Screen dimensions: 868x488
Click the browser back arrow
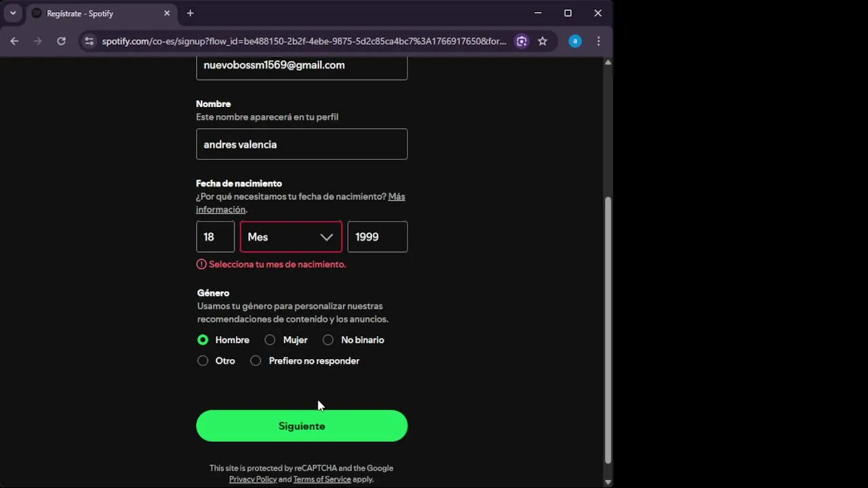tap(14, 41)
